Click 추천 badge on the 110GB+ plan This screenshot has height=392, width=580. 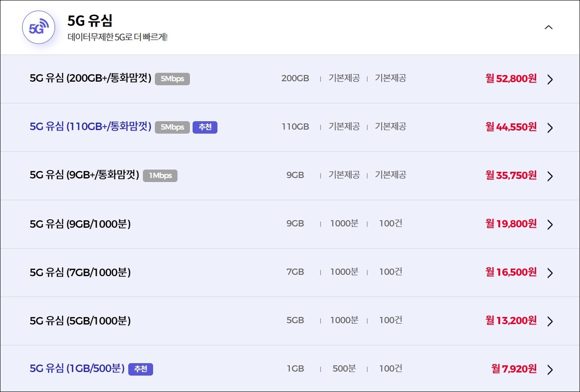tap(205, 127)
